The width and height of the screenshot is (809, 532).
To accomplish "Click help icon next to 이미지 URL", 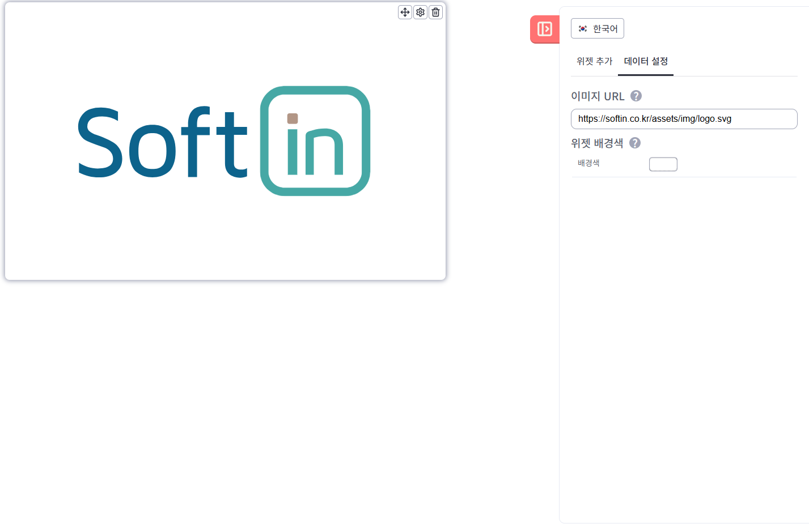I will point(636,96).
